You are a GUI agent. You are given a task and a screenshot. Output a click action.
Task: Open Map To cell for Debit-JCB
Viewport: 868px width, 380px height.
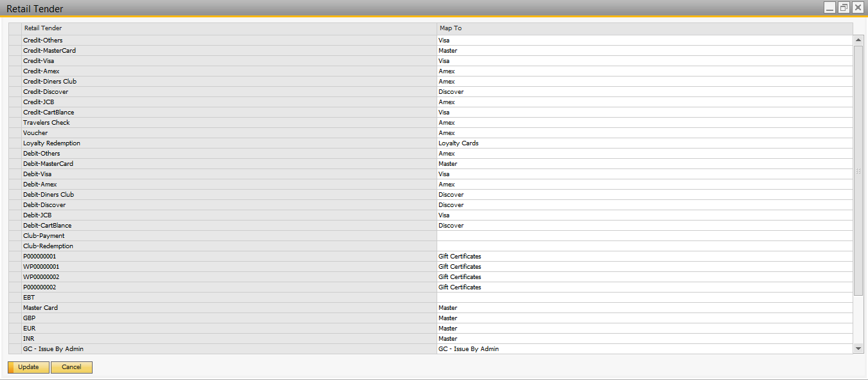(645, 215)
